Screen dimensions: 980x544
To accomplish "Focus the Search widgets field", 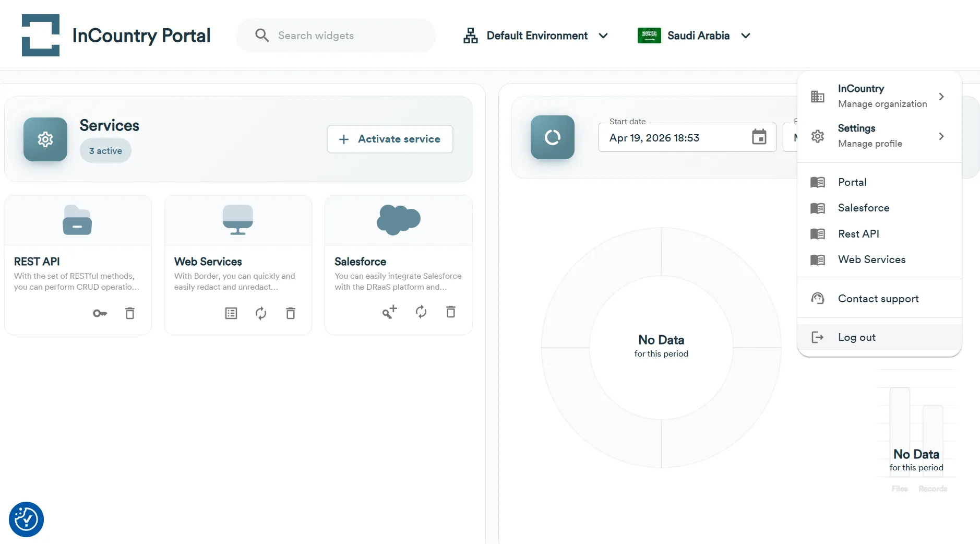I will pyautogui.click(x=336, y=36).
